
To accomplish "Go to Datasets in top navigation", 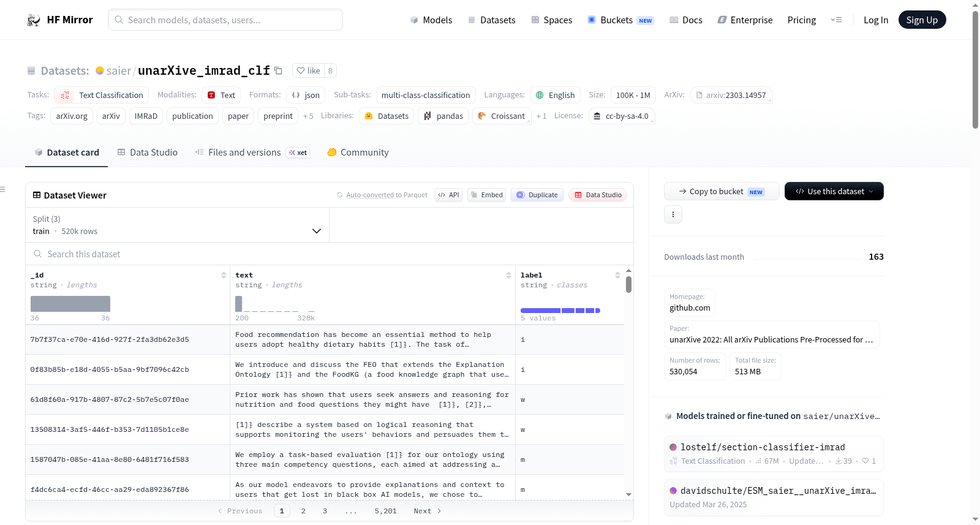I will tap(492, 20).
